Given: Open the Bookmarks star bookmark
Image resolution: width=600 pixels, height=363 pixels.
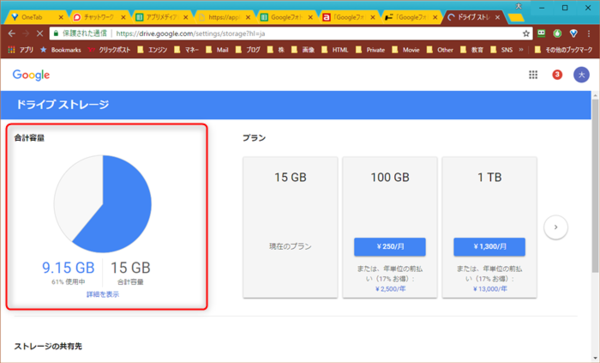Looking at the screenshot, I should (60, 50).
